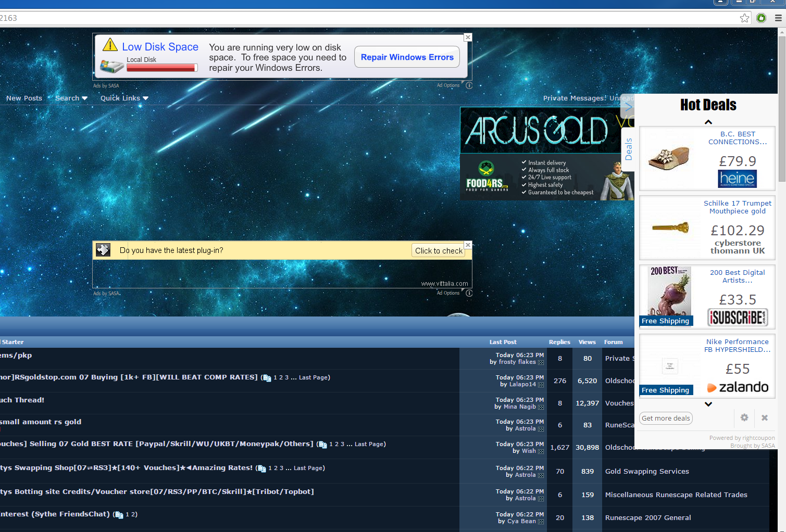Open Ad Options link under plug-in ad
The width and height of the screenshot is (786, 532).
tap(448, 293)
